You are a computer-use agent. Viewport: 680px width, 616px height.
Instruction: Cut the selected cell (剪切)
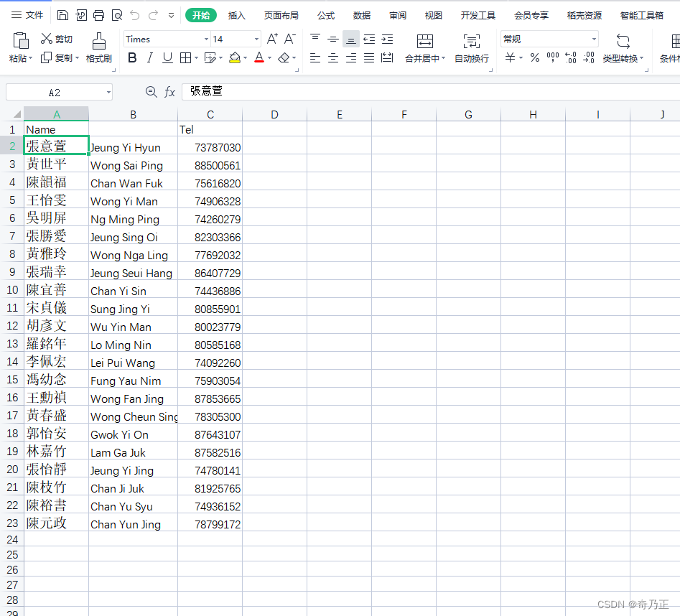57,39
